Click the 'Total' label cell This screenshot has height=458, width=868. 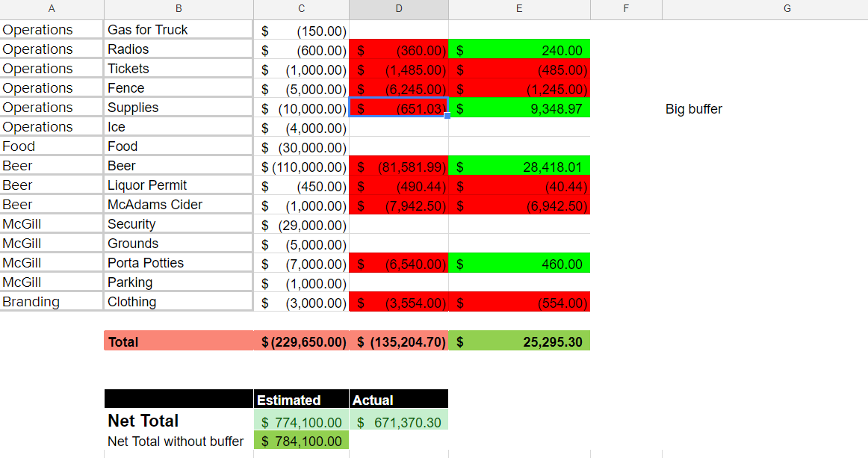pyautogui.click(x=179, y=341)
